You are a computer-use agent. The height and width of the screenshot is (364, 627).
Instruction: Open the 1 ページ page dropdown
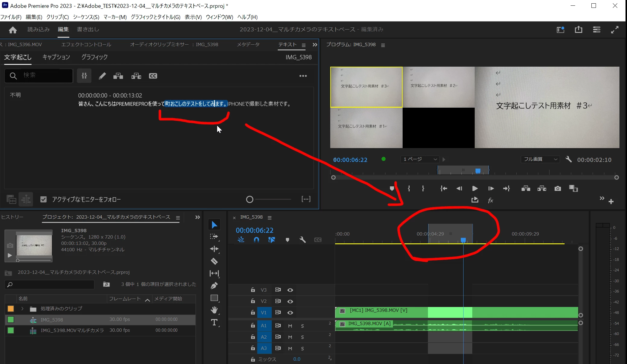420,159
